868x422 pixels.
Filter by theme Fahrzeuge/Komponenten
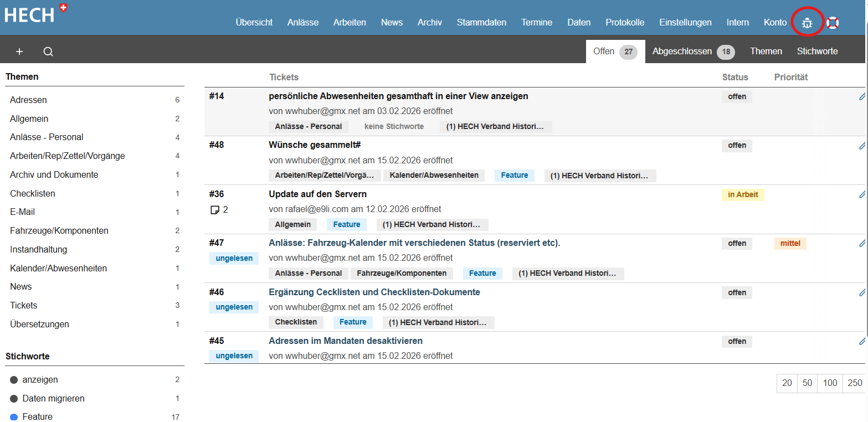(x=59, y=230)
